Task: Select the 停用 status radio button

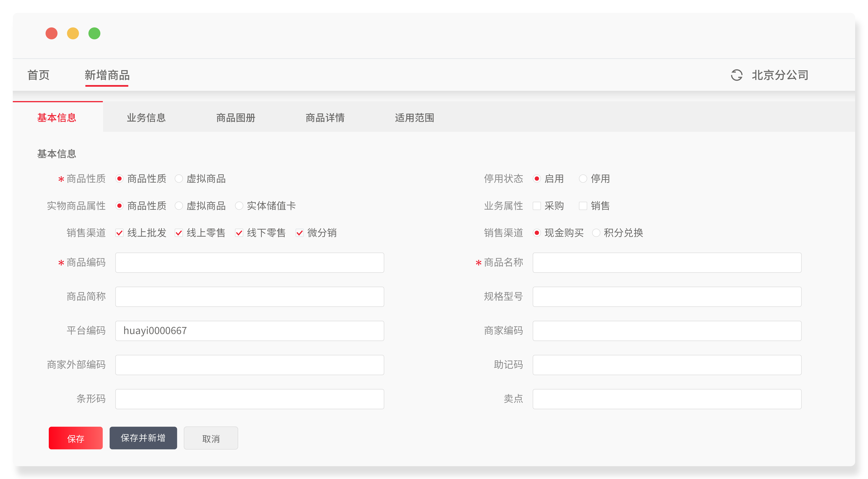Action: click(583, 178)
